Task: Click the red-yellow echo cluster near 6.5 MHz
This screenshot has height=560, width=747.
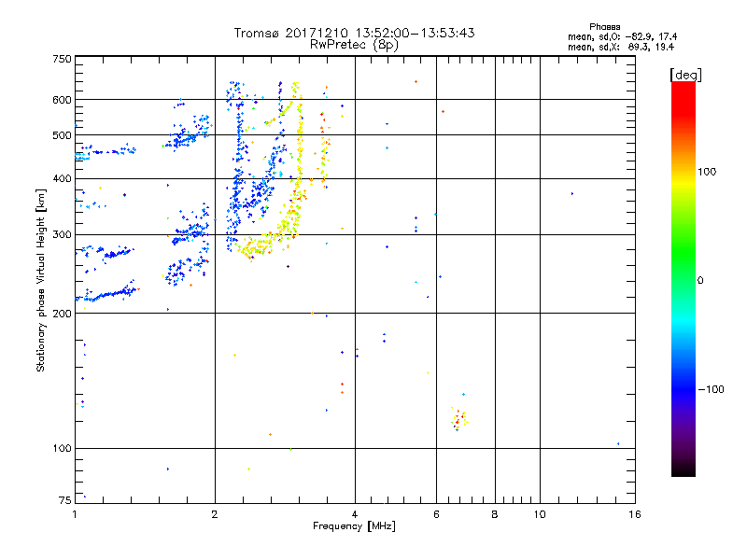Action: pyautogui.click(x=459, y=419)
